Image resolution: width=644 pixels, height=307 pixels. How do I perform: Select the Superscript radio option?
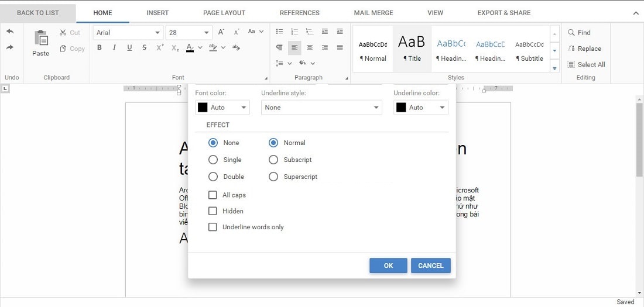(x=273, y=177)
